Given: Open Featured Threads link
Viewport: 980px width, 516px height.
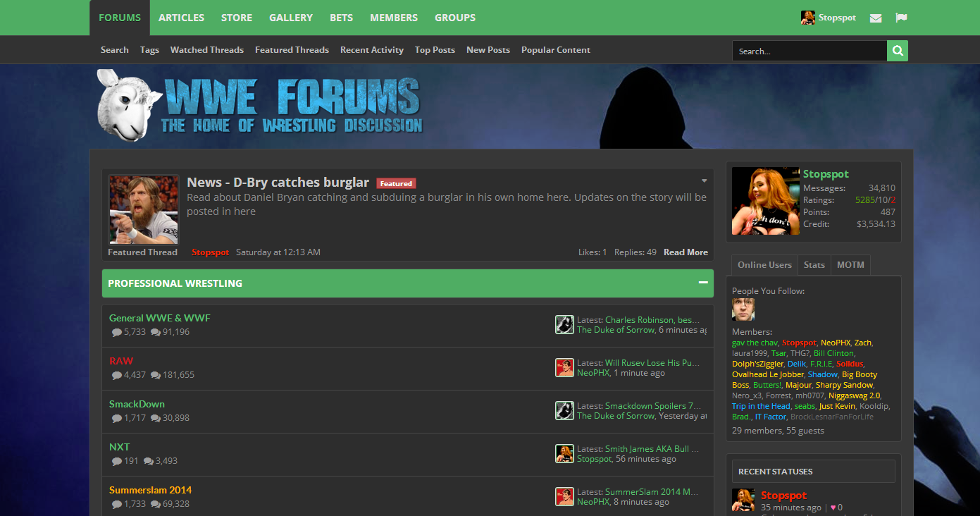Looking at the screenshot, I should click(x=292, y=50).
